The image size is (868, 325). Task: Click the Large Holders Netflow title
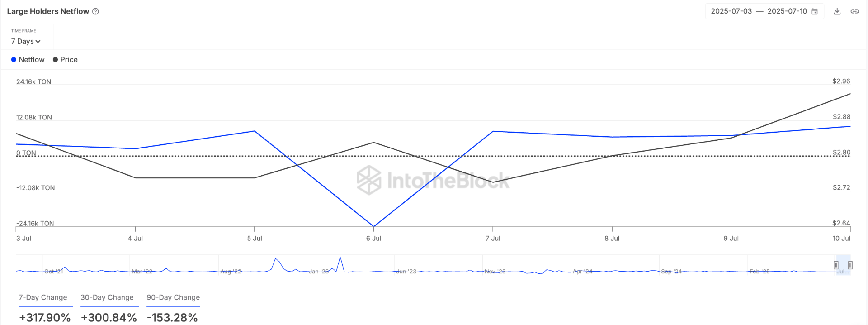pos(48,11)
